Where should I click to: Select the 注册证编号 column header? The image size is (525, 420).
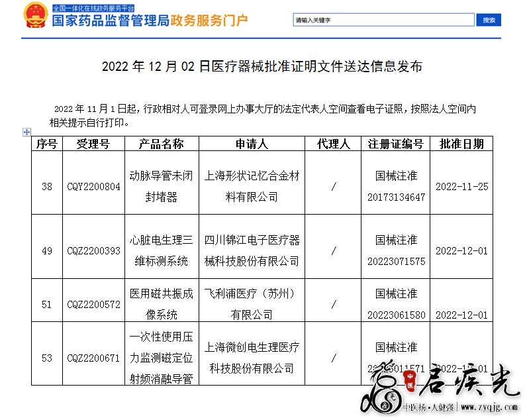click(x=396, y=144)
